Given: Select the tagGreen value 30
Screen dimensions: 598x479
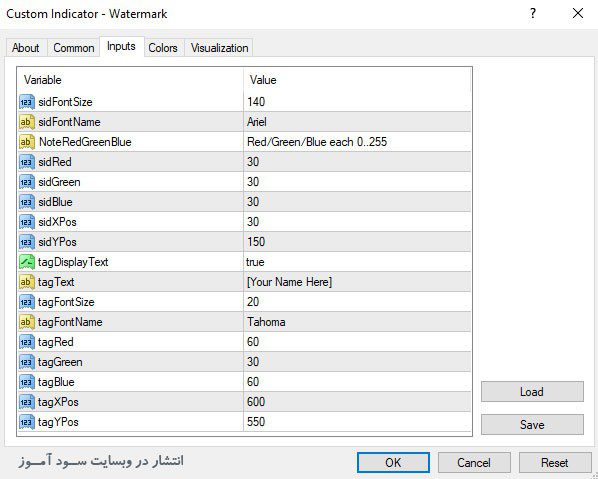Looking at the screenshot, I should 253,362.
